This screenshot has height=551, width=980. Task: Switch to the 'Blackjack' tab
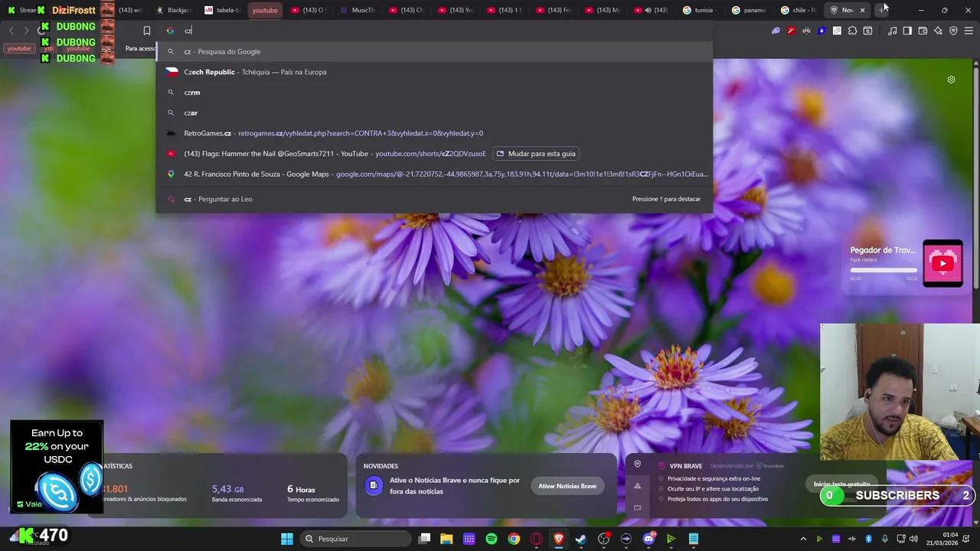click(x=173, y=10)
